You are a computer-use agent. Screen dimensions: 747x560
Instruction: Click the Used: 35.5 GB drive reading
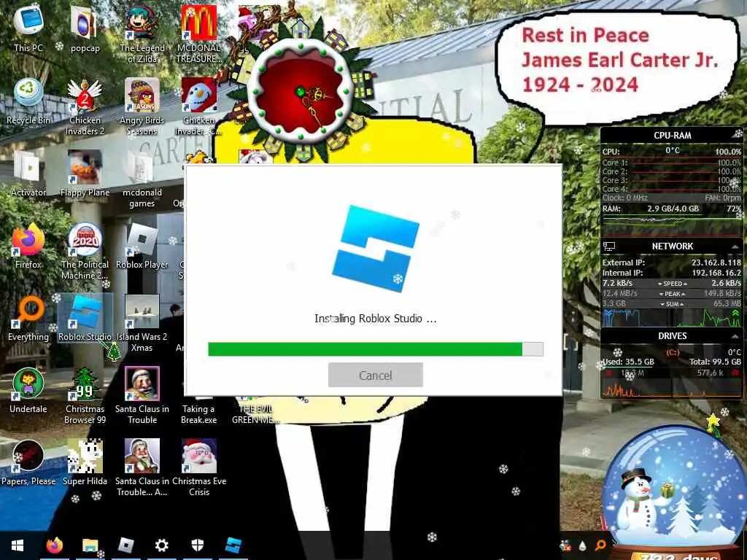[628, 362]
